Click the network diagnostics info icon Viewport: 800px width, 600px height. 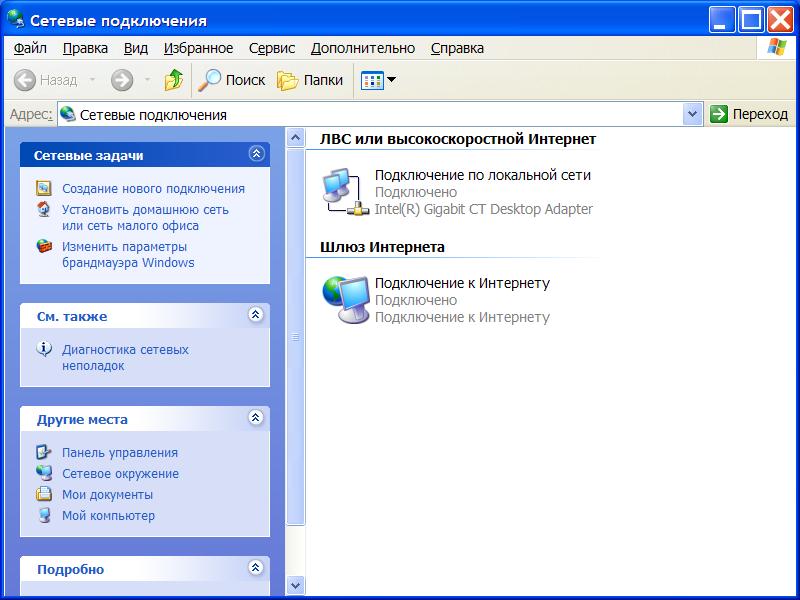coord(44,349)
